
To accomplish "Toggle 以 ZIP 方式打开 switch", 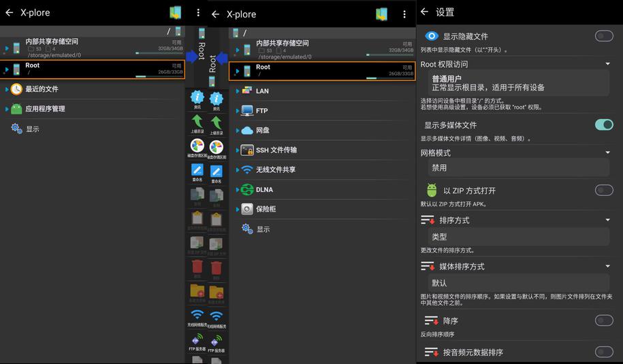I will [x=603, y=191].
